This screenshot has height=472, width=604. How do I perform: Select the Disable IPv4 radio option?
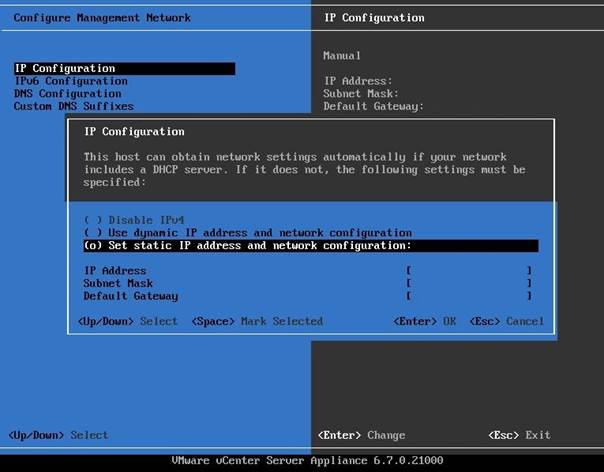point(134,220)
